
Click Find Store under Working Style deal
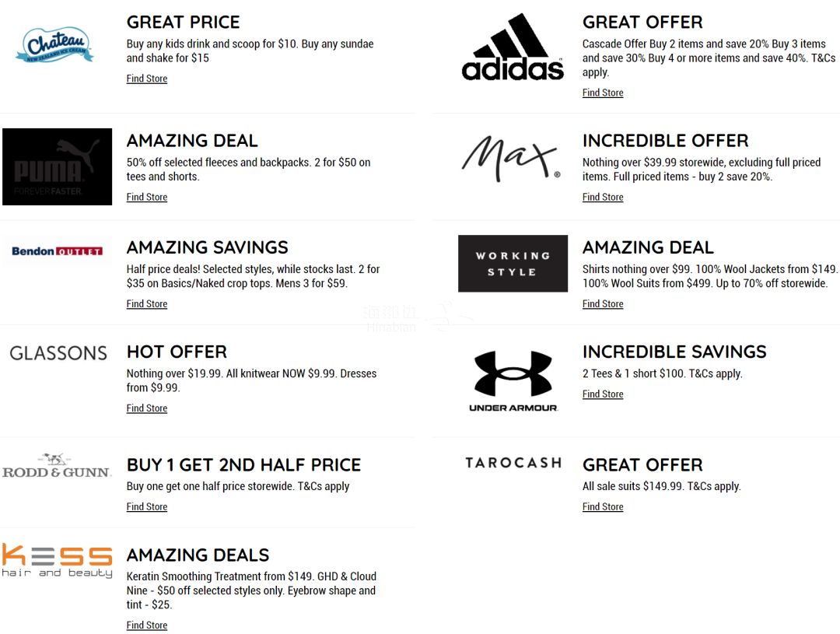tap(603, 303)
